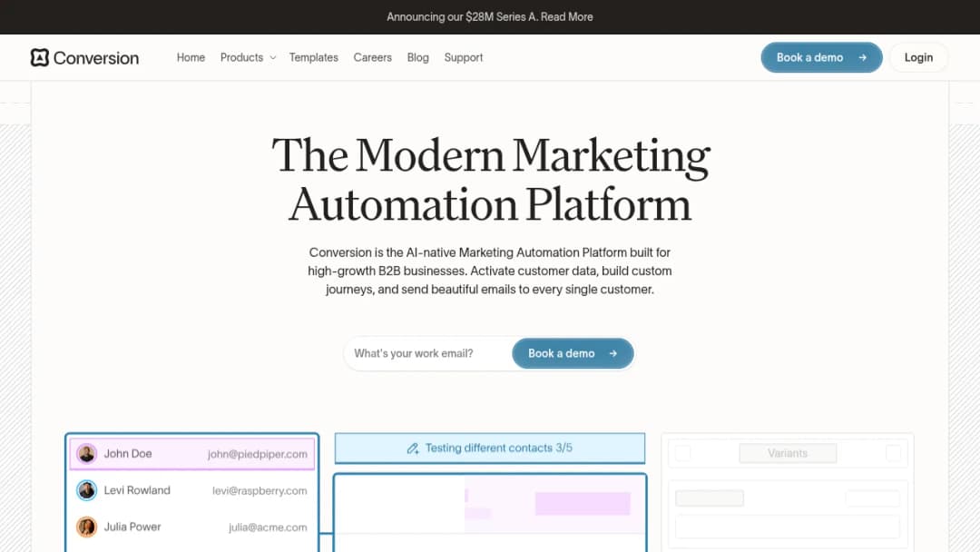
Task: Click the arrow icon in the email-form demo button
Action: pos(613,353)
